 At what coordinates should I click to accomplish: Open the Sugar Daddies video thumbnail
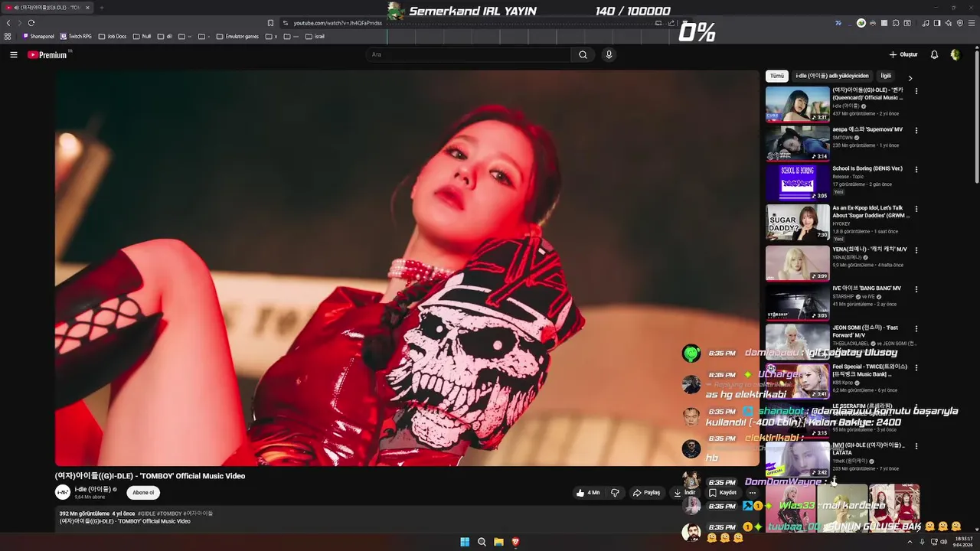pyautogui.click(x=797, y=222)
